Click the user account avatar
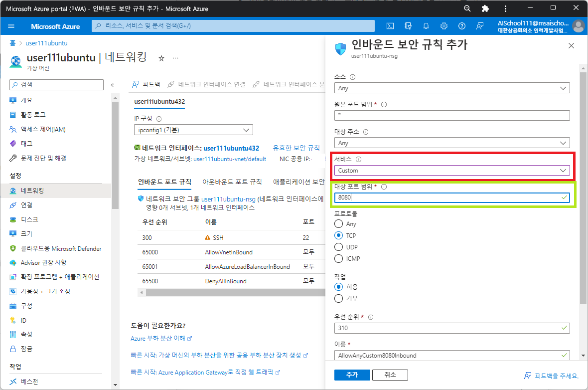Viewport: 588px width, 390px height. click(579, 26)
